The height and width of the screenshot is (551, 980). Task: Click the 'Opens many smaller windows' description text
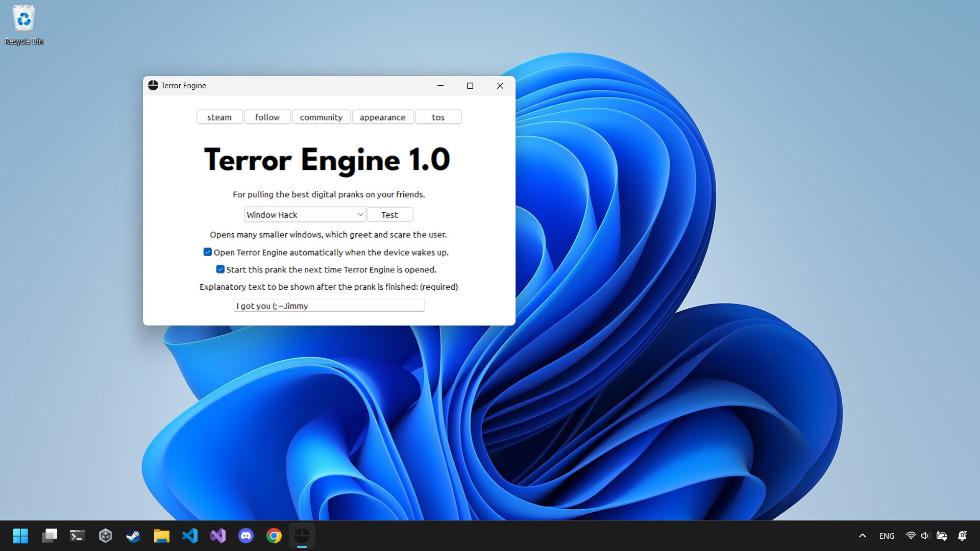pyautogui.click(x=328, y=235)
